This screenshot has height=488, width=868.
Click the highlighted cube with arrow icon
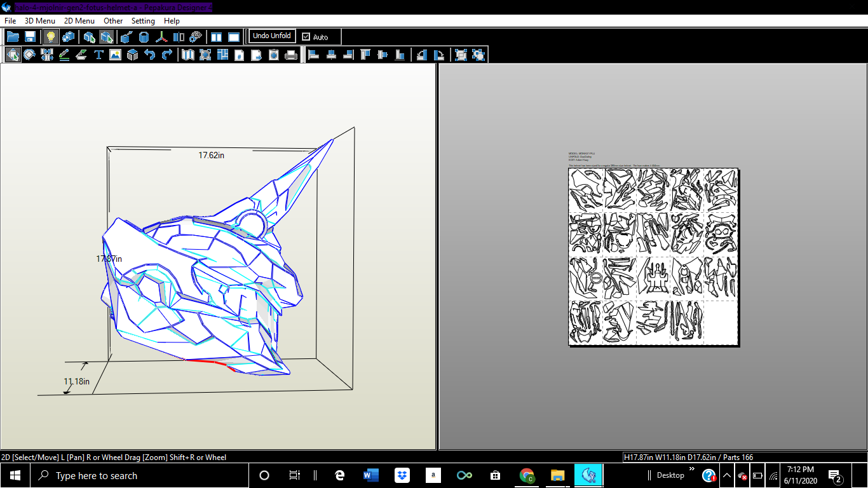[x=107, y=37]
